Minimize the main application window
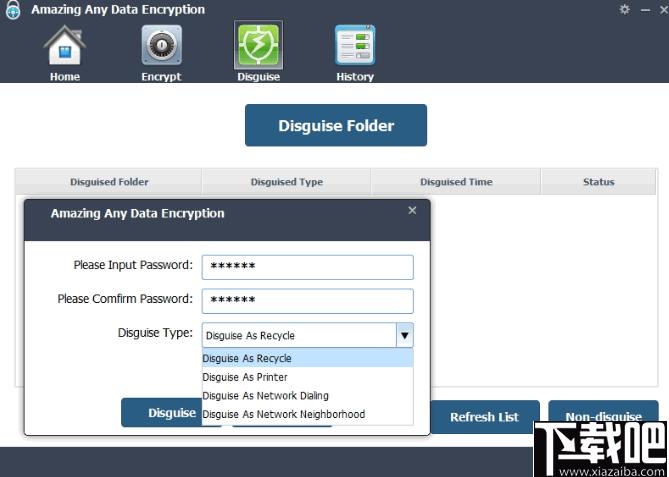The width and height of the screenshot is (669, 477). click(x=646, y=10)
